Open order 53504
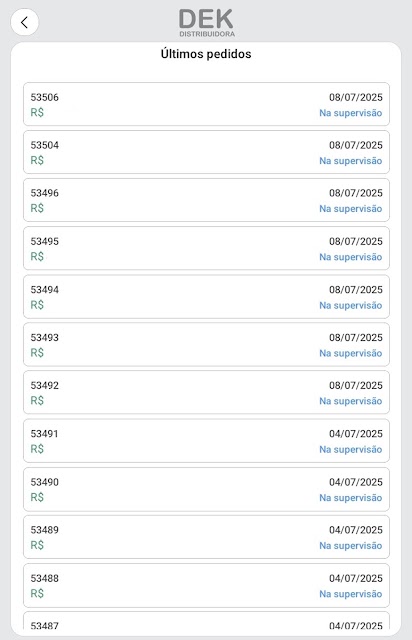Viewport: 412px width, 640px height. (206, 152)
